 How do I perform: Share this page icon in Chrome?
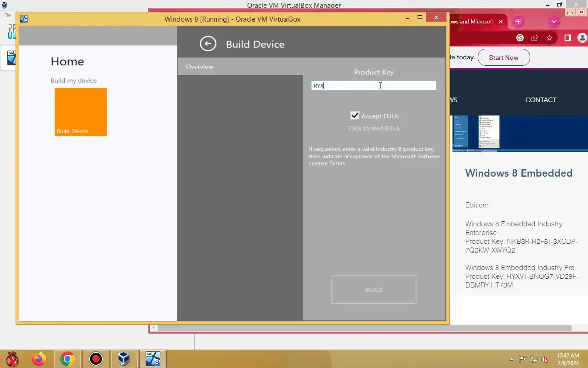coord(535,38)
